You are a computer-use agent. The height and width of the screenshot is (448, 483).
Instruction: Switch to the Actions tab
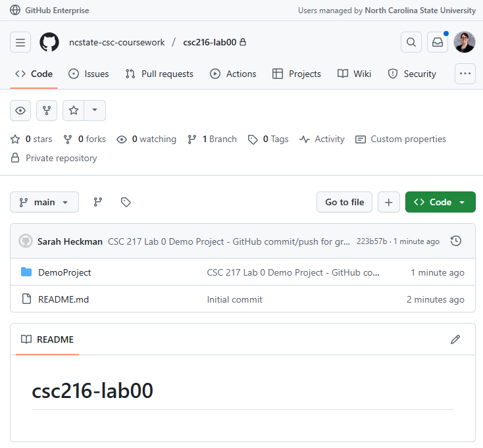point(233,74)
